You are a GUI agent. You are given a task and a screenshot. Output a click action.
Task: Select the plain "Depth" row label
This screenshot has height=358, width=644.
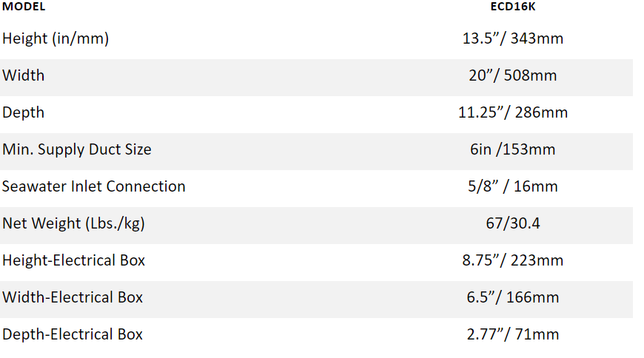(x=24, y=112)
